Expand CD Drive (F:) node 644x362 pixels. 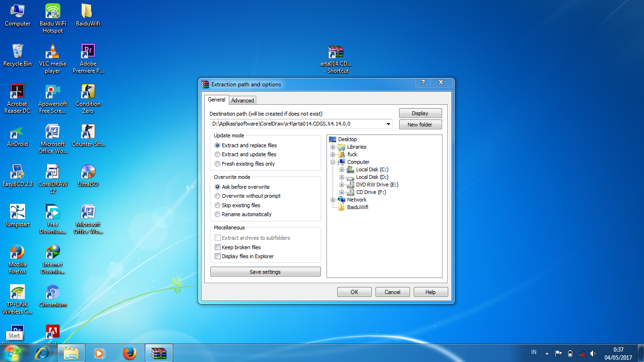coord(342,192)
